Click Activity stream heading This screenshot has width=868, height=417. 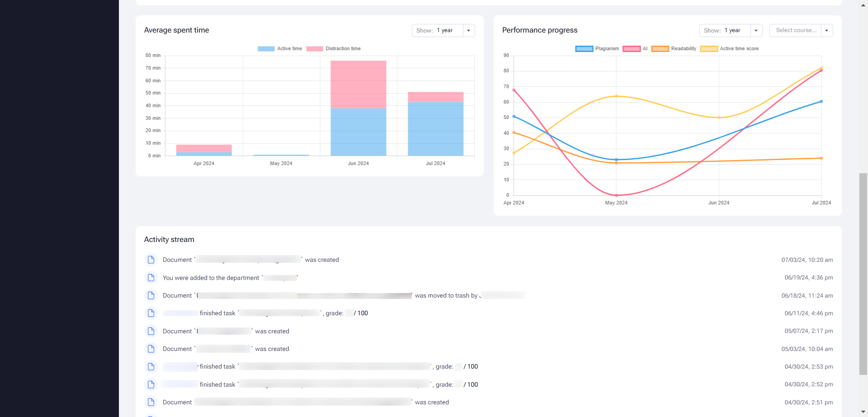169,239
